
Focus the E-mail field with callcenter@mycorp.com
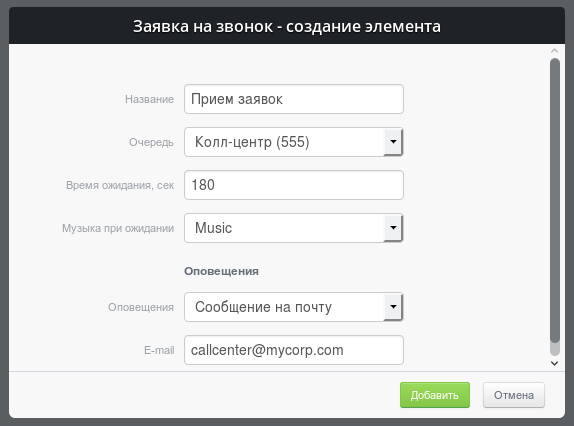294,350
